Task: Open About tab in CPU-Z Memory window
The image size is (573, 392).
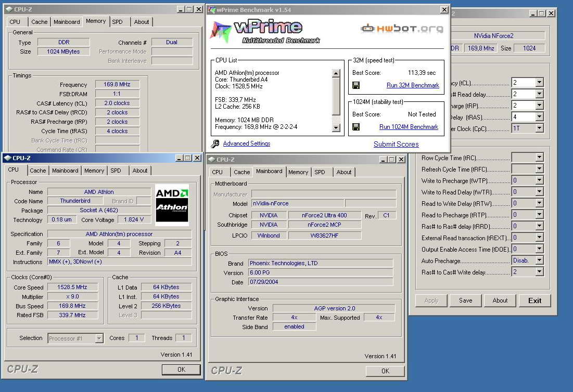Action: pos(142,22)
